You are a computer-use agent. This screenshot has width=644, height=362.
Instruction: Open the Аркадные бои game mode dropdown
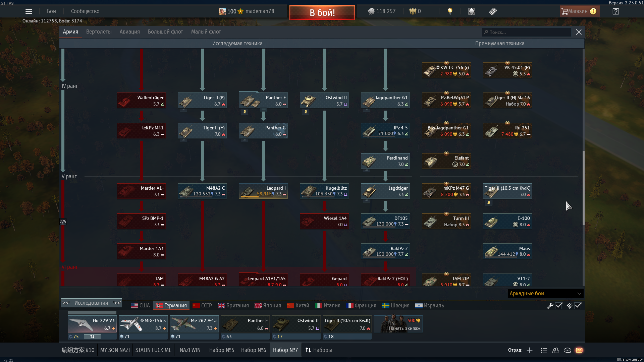pyautogui.click(x=546, y=294)
